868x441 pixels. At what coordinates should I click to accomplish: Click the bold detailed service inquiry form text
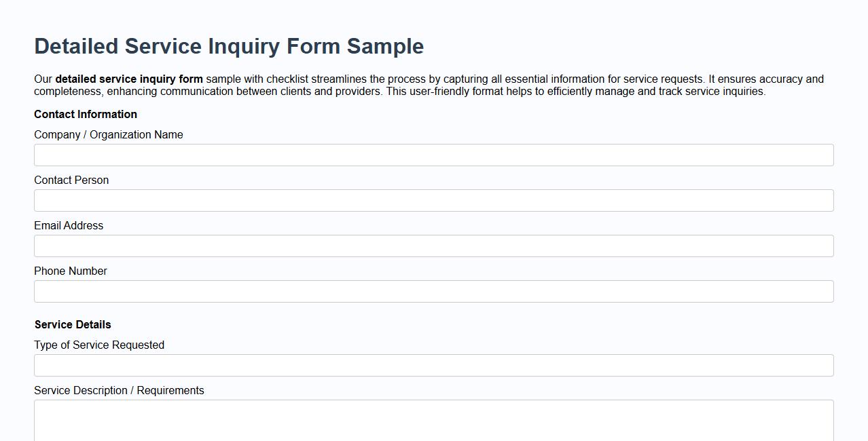129,79
